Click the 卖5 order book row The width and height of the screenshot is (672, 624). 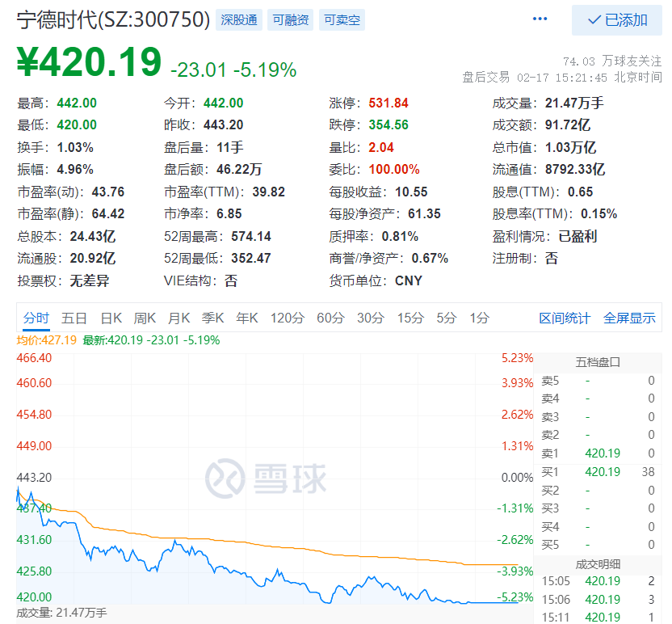tap(598, 381)
